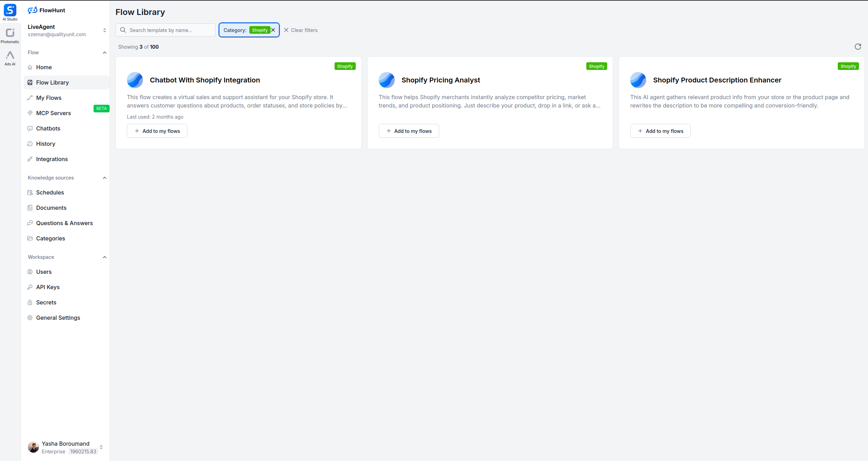Screen dimensions: 868x461
Task: Collapse the Flow sidebar section
Action: pos(105,53)
